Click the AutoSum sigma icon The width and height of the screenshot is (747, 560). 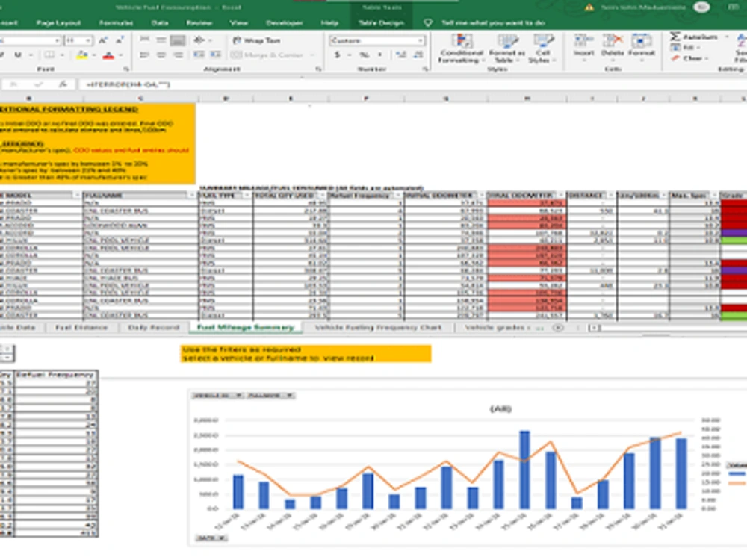pyautogui.click(x=675, y=37)
